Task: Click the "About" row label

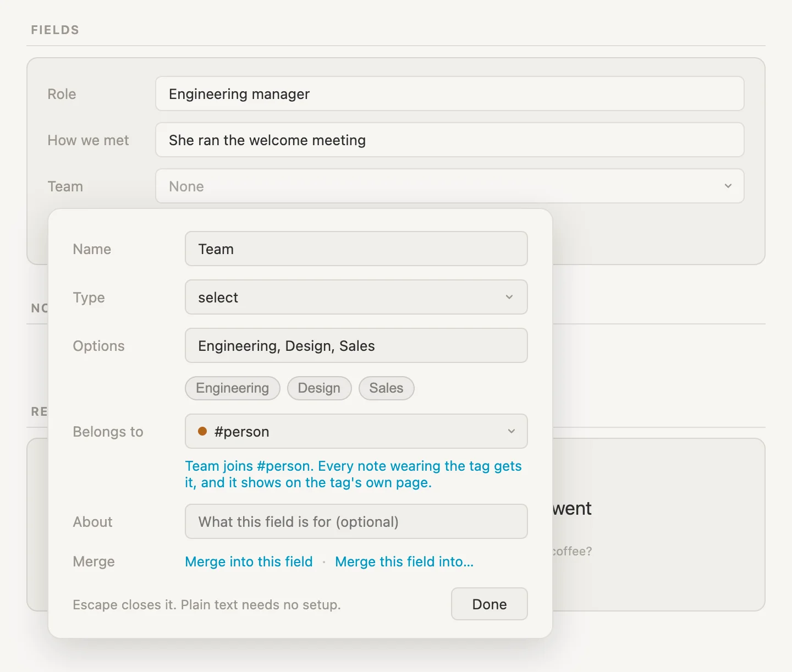Action: point(93,522)
